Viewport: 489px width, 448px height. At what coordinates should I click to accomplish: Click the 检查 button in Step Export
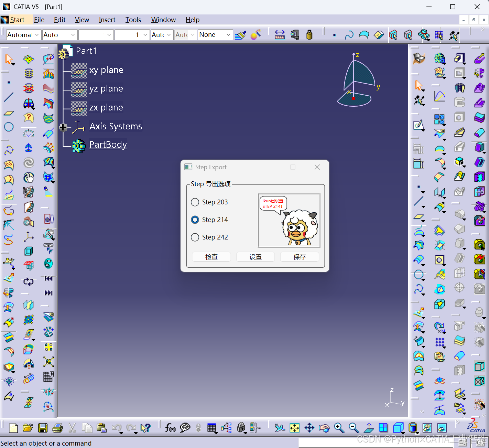point(211,257)
